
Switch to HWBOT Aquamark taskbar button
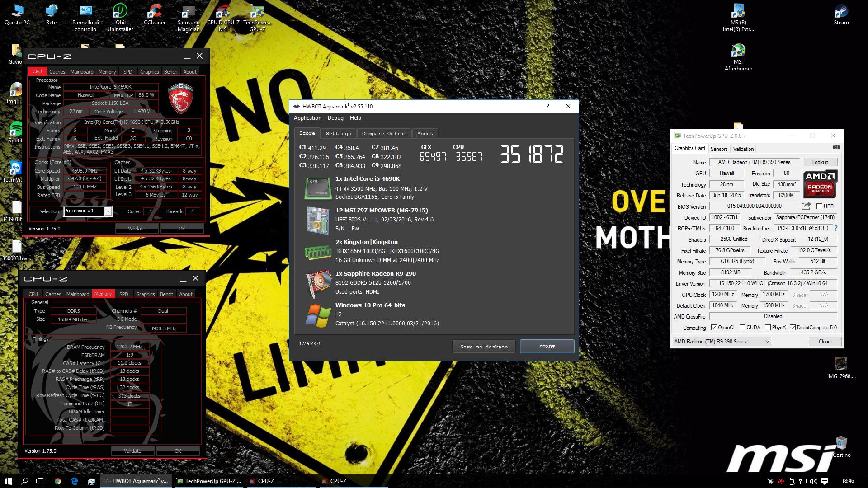tap(136, 481)
